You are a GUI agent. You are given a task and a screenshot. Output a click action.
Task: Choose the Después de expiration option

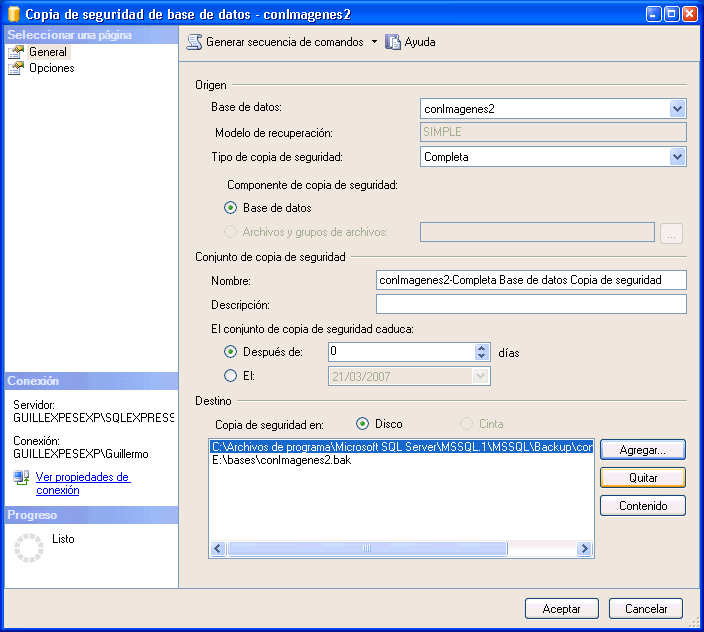tap(231, 352)
